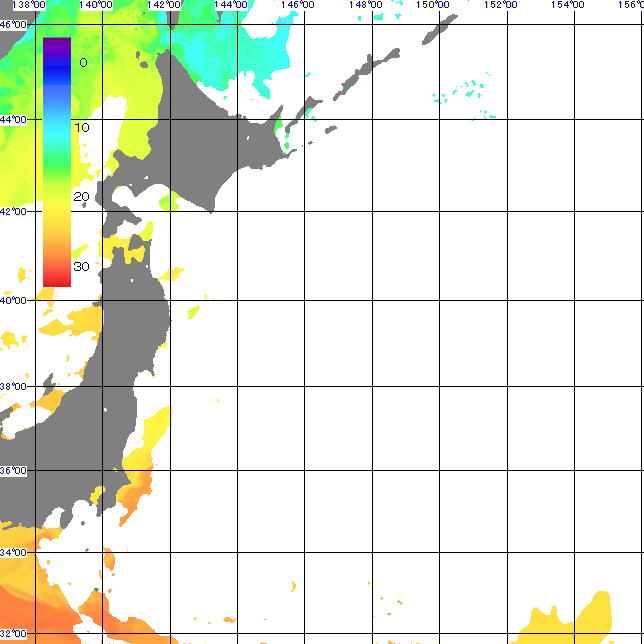
Task: Click the 44°00 latitude label
Action: [13, 119]
